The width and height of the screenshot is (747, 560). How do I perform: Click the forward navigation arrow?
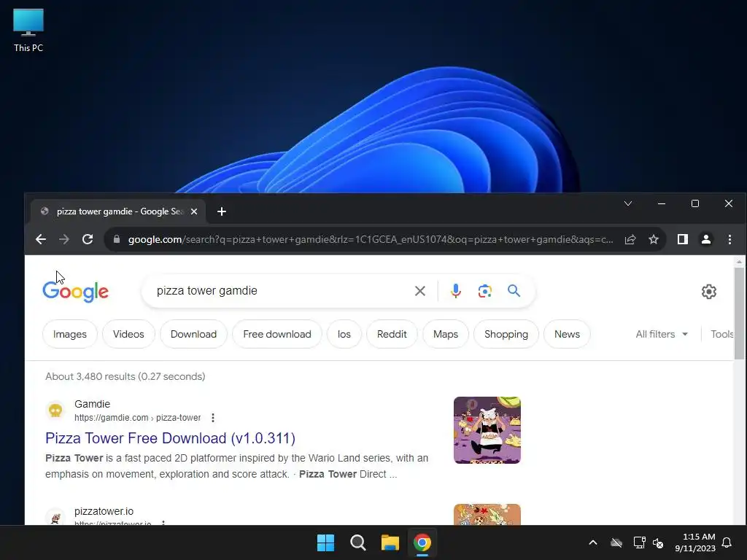(x=64, y=239)
